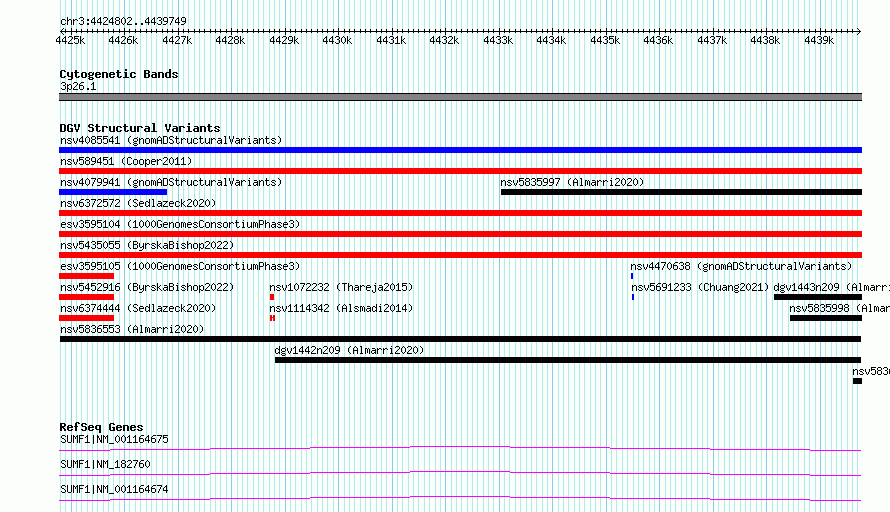Open nsv4470638 gnomAD variant label
This screenshot has width=890, height=512.
point(741,266)
